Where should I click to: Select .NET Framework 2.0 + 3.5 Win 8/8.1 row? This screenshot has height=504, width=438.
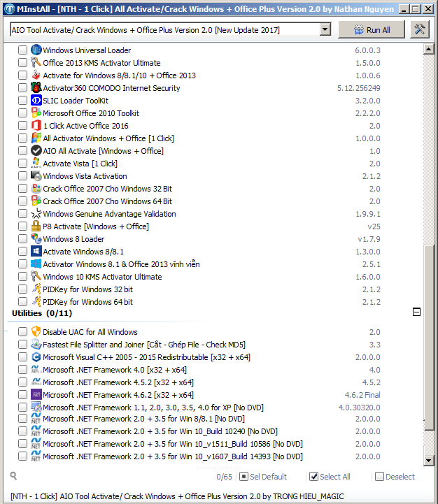[x=199, y=419]
